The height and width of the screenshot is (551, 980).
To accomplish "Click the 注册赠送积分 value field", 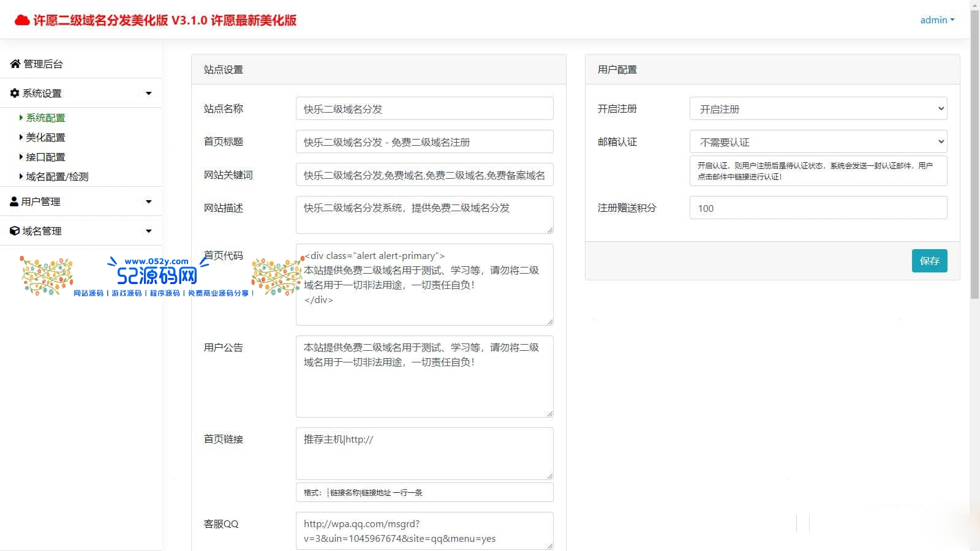I will (x=818, y=208).
